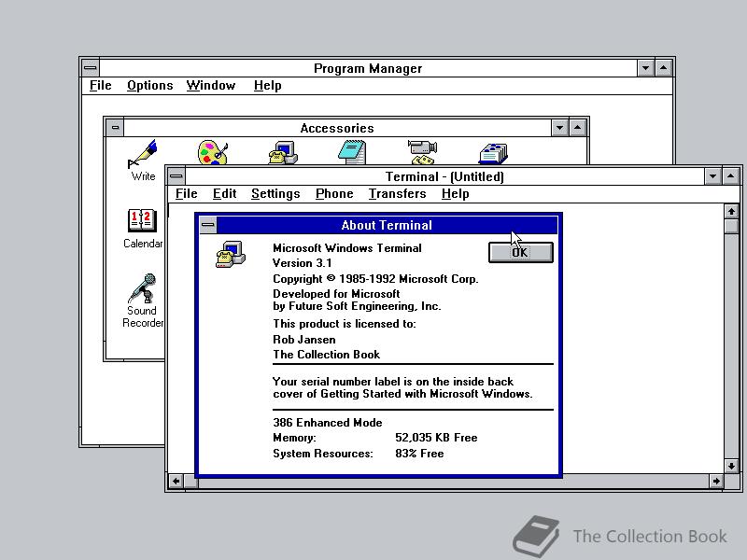The height and width of the screenshot is (560, 747).
Task: Click Terminal vertical scrollbar down arrow
Action: [731, 466]
